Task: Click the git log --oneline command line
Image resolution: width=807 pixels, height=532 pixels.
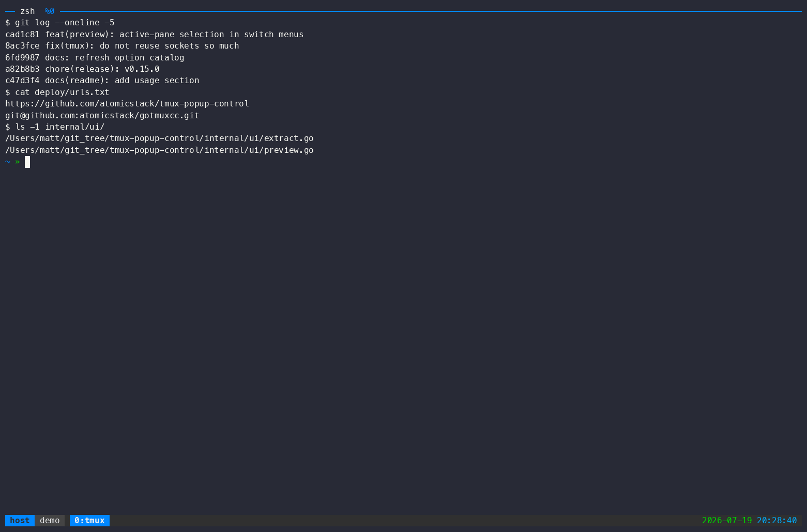Action: [x=60, y=23]
